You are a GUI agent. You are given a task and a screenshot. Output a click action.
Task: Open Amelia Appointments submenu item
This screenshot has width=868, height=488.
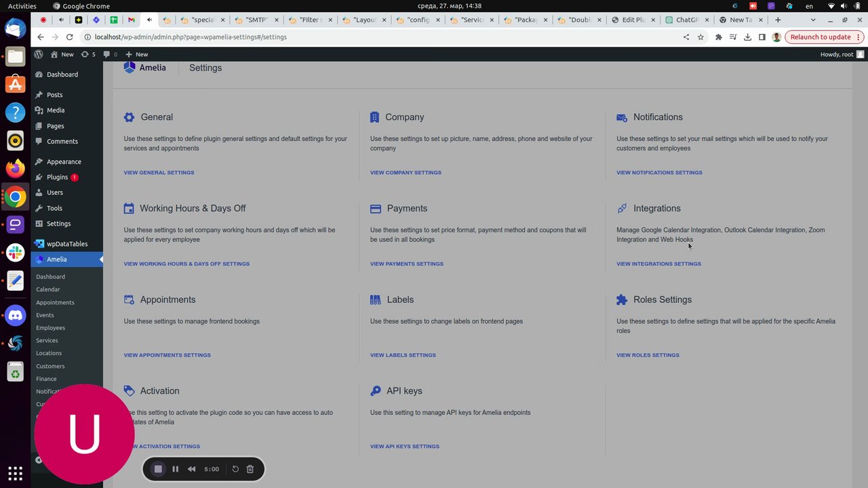55,302
